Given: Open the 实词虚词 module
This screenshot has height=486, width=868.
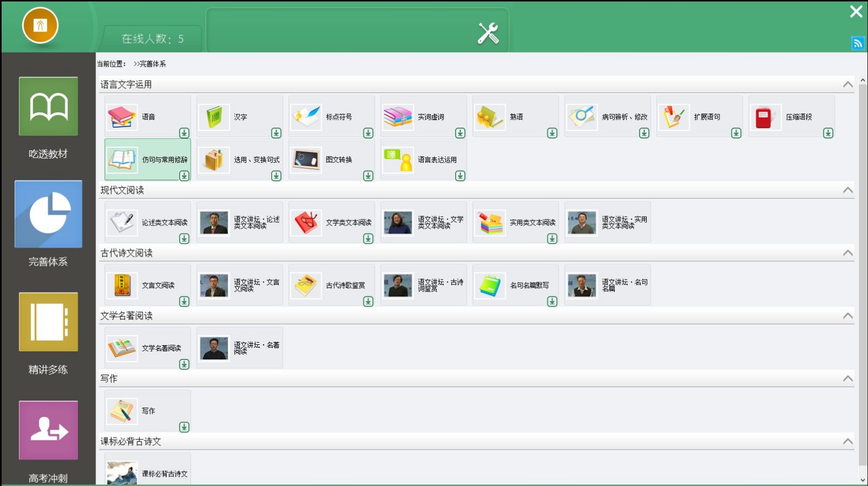Looking at the screenshot, I should 424,117.
